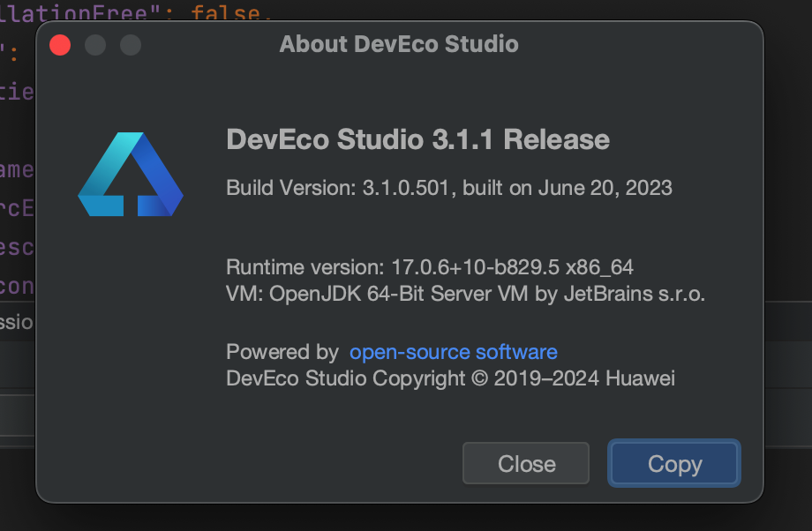Close the About dialog with red button
812x531 pixels.
60,45
